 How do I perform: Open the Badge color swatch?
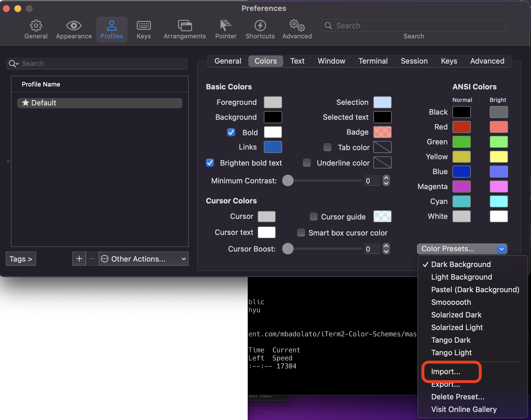[382, 132]
